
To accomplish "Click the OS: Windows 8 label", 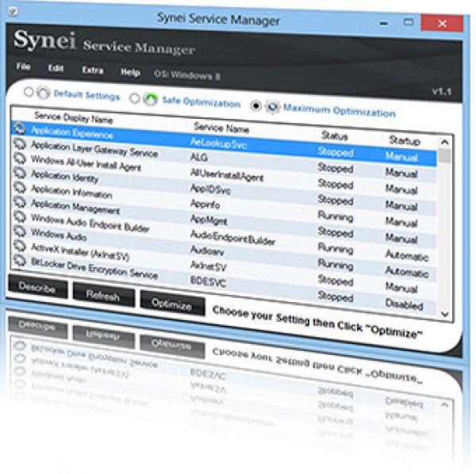I will pos(187,75).
